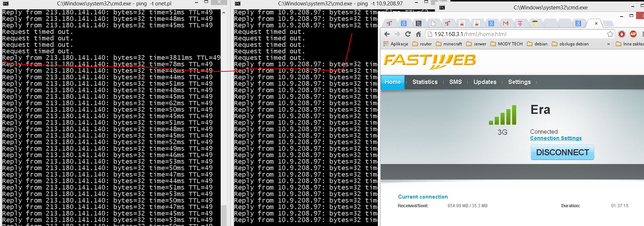This screenshot has width=644, height=226.
Task: Click the Current connection heading
Action: pyautogui.click(x=423, y=197)
